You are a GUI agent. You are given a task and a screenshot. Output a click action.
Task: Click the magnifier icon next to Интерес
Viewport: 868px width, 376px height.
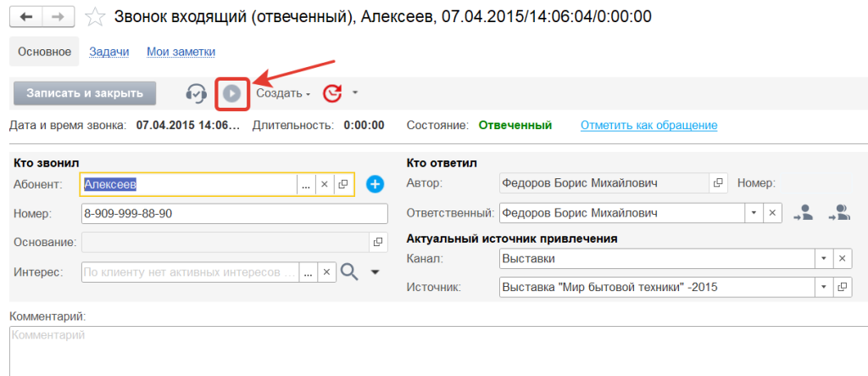(349, 272)
